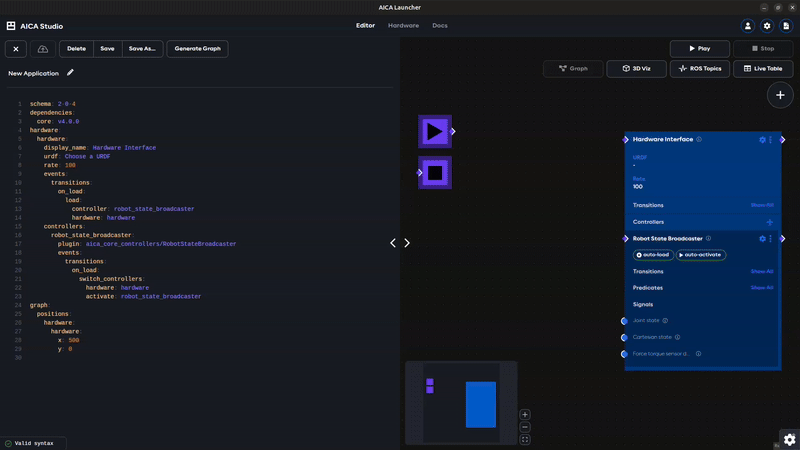Screen dimensions: 800x450
Task: Toggle the auto-load option
Action: coord(653,255)
